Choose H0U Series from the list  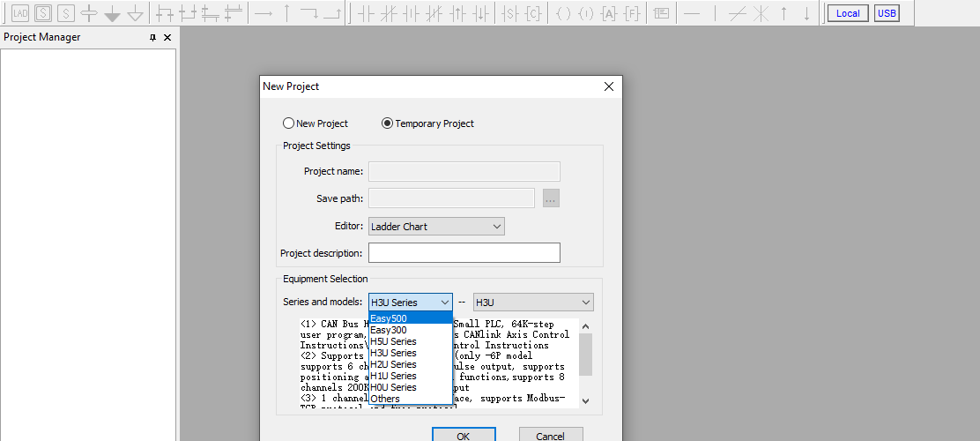(x=411, y=387)
